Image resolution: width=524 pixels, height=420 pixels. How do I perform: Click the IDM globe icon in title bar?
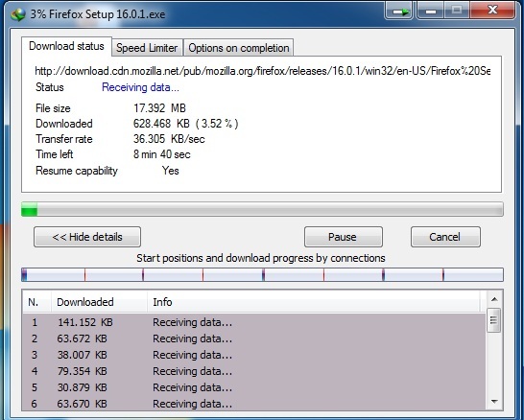point(17,14)
